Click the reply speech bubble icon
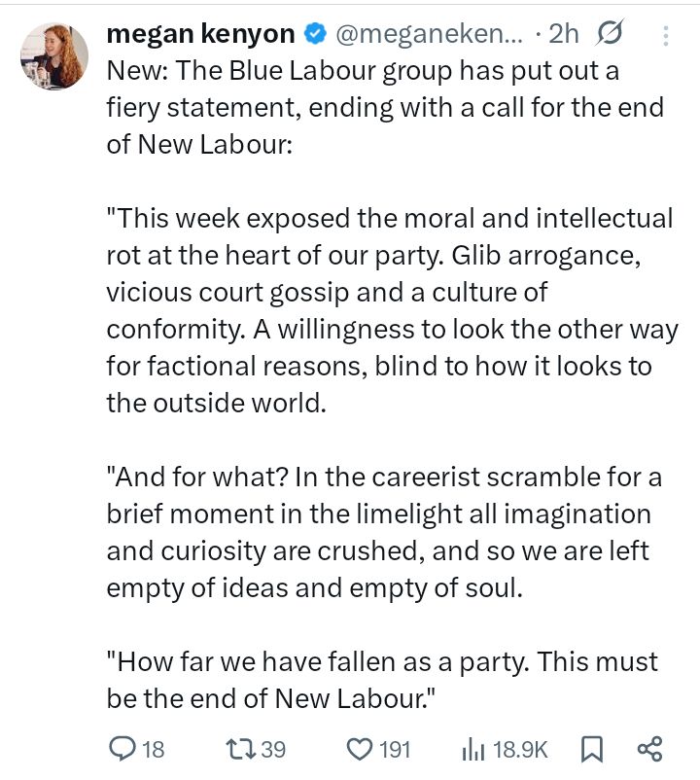This screenshot has height=780, width=700. pyautogui.click(x=122, y=749)
